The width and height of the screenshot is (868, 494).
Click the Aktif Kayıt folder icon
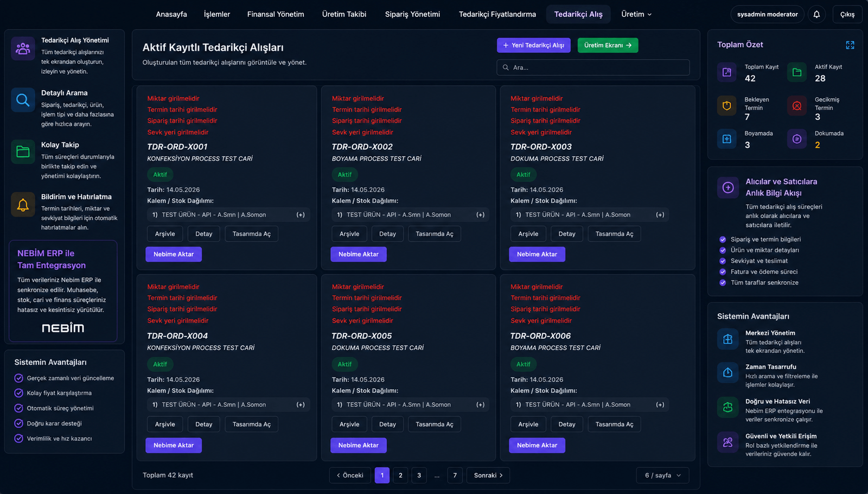(797, 72)
